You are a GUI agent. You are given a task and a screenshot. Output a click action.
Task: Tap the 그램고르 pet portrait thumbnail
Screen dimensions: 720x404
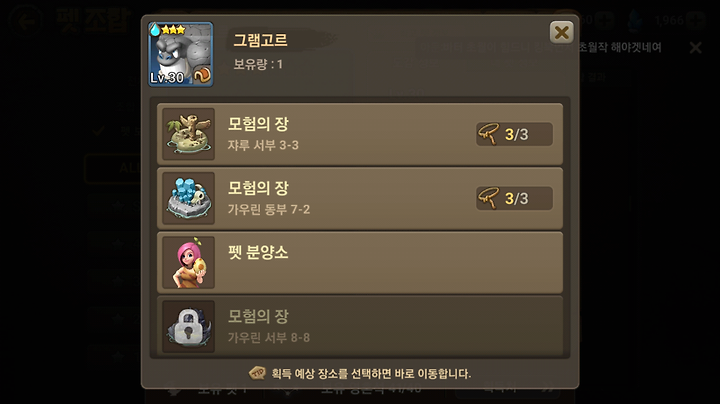point(180,54)
